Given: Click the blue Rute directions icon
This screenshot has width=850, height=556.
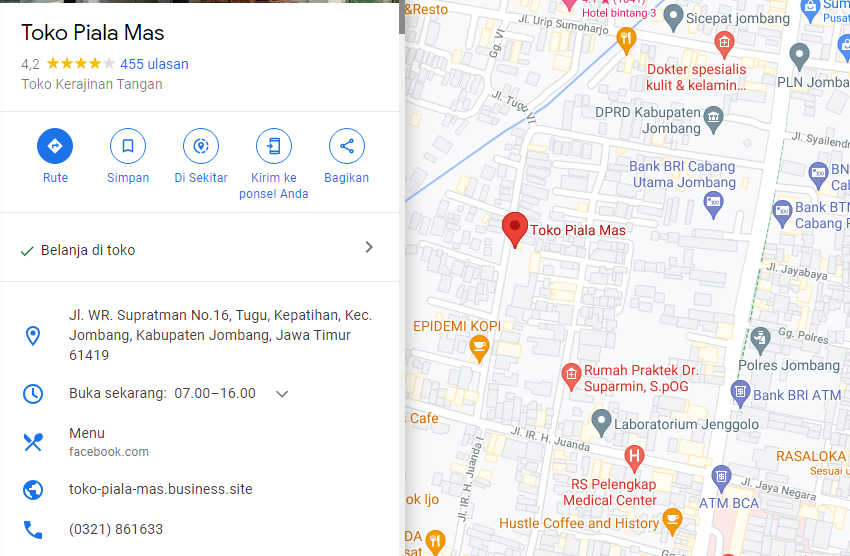Looking at the screenshot, I should (55, 146).
